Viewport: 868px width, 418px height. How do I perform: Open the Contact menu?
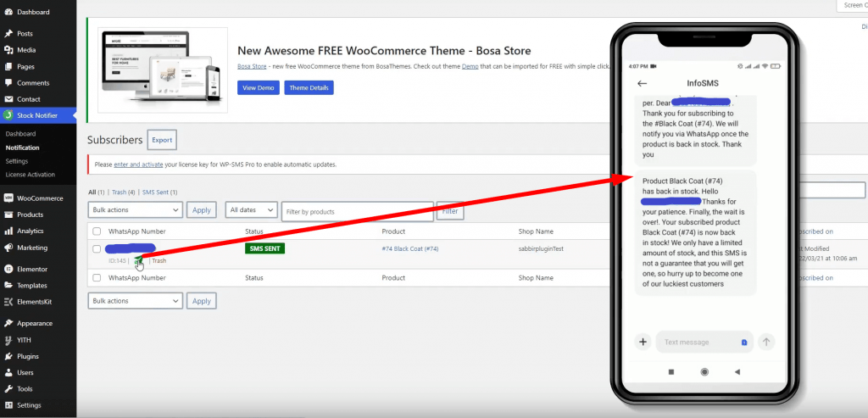pyautogui.click(x=28, y=99)
